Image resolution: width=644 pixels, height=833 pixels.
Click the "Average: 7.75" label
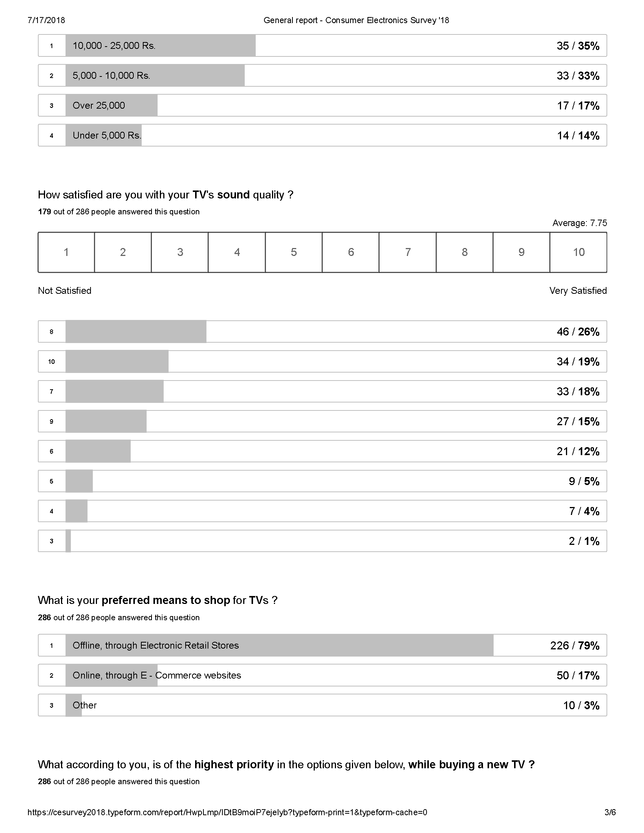[x=579, y=223]
